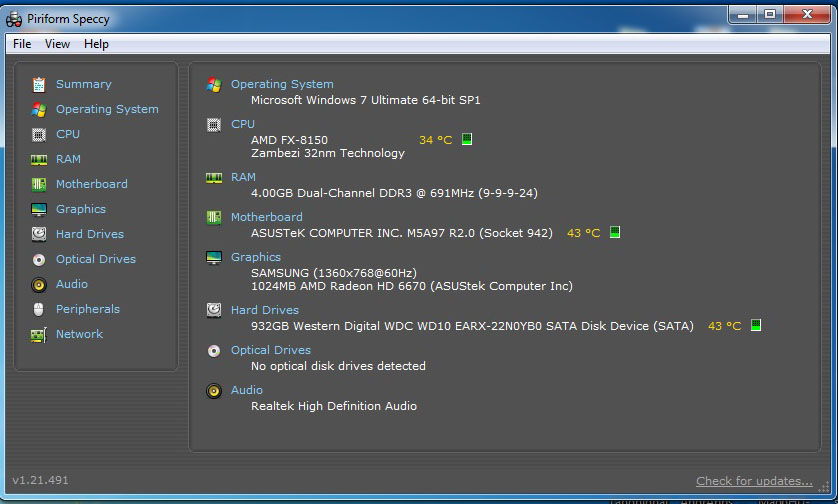Click the Hard Drives icon in main panel

(214, 310)
